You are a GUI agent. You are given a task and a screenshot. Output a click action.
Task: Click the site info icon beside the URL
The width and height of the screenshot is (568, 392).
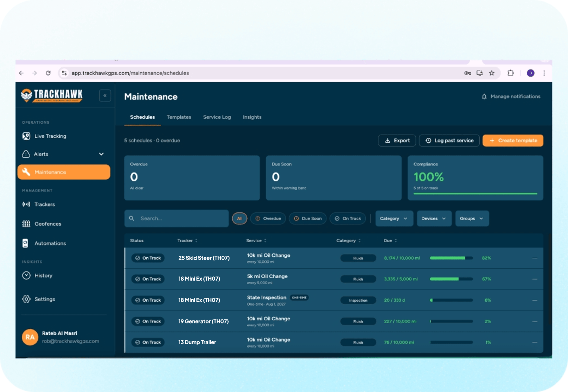coord(64,73)
